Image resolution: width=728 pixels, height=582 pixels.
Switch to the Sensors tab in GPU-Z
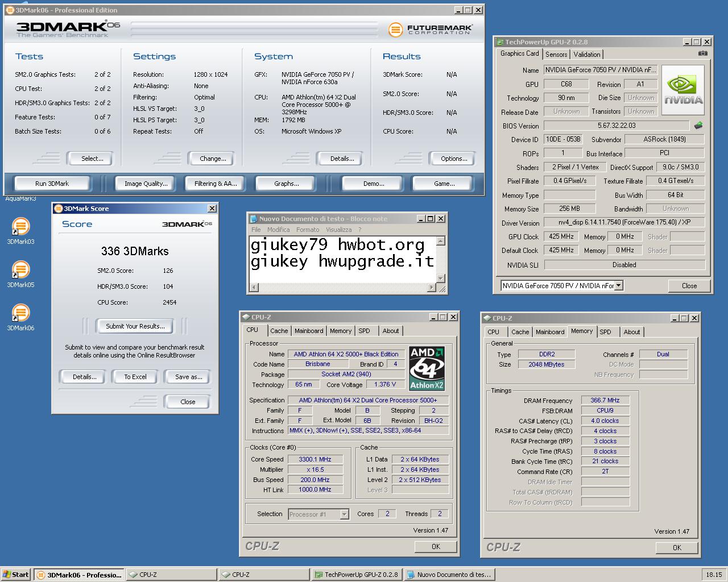point(556,54)
